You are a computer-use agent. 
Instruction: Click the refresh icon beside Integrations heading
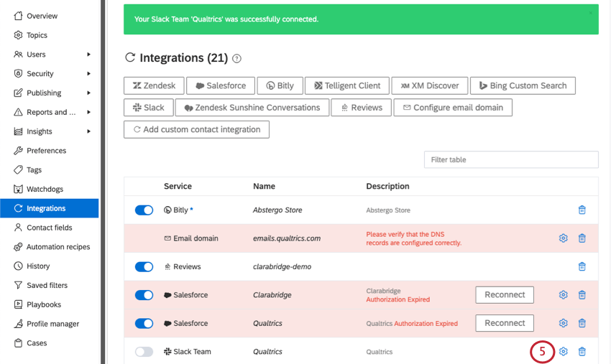(130, 57)
